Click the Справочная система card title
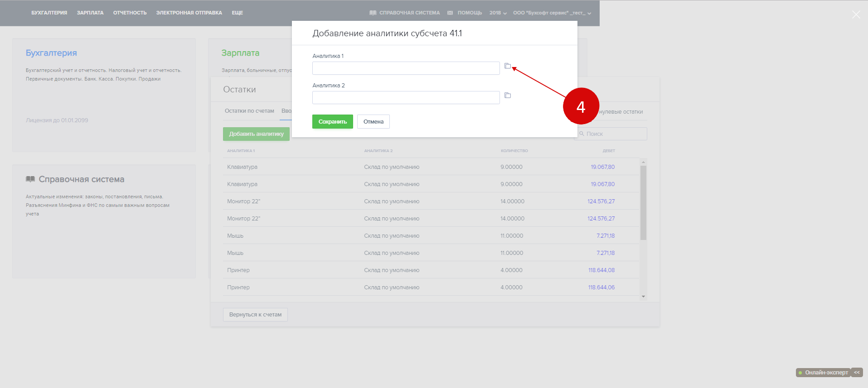This screenshot has height=388, width=868. click(x=82, y=179)
